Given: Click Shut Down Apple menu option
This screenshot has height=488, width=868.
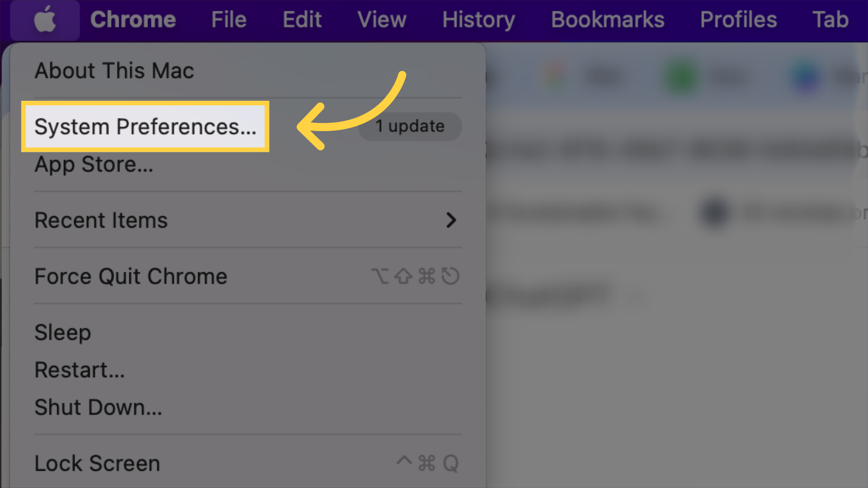Looking at the screenshot, I should [99, 408].
